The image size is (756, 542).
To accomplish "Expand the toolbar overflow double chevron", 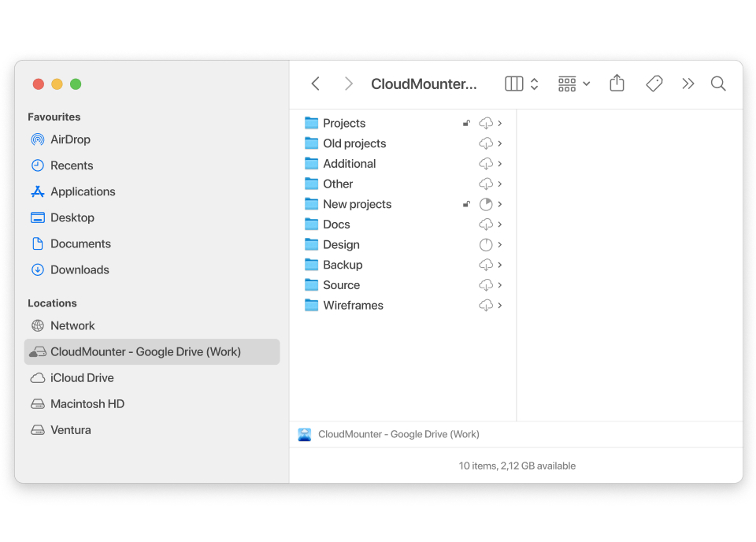I will click(687, 84).
